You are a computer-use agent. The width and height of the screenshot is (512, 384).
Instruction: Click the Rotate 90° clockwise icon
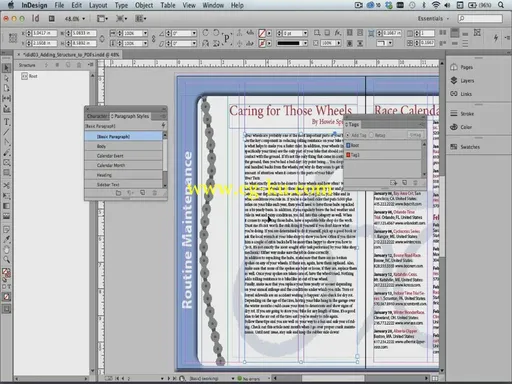coord(206,33)
